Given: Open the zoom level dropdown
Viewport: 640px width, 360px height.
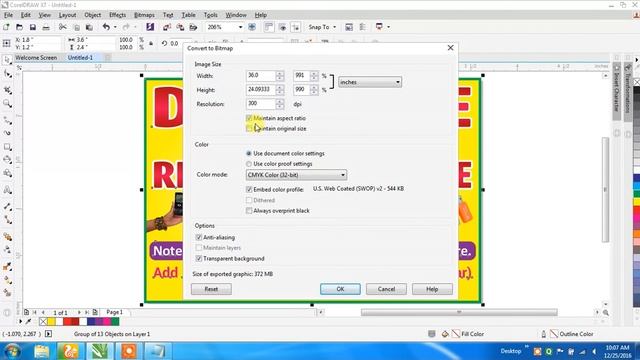Looking at the screenshot, I should click(x=240, y=27).
